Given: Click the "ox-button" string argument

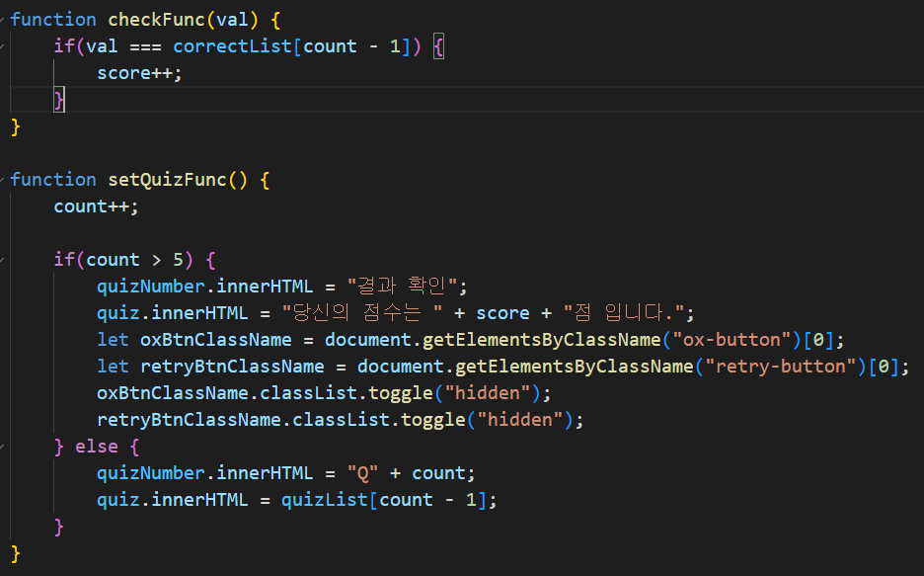Looking at the screenshot, I should click(731, 340).
